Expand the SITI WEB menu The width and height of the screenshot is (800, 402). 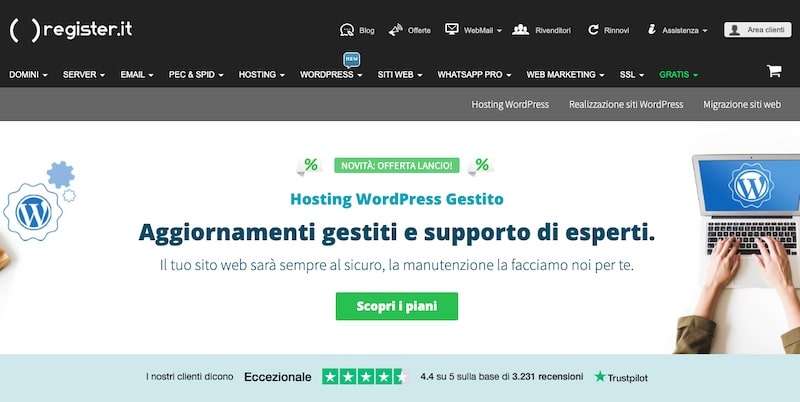click(x=400, y=74)
